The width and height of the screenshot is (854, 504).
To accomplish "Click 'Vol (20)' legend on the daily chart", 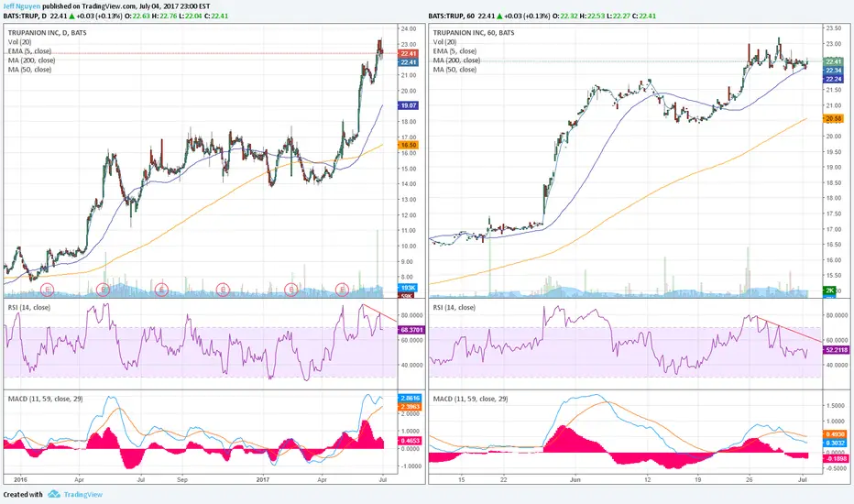I will pos(19,42).
